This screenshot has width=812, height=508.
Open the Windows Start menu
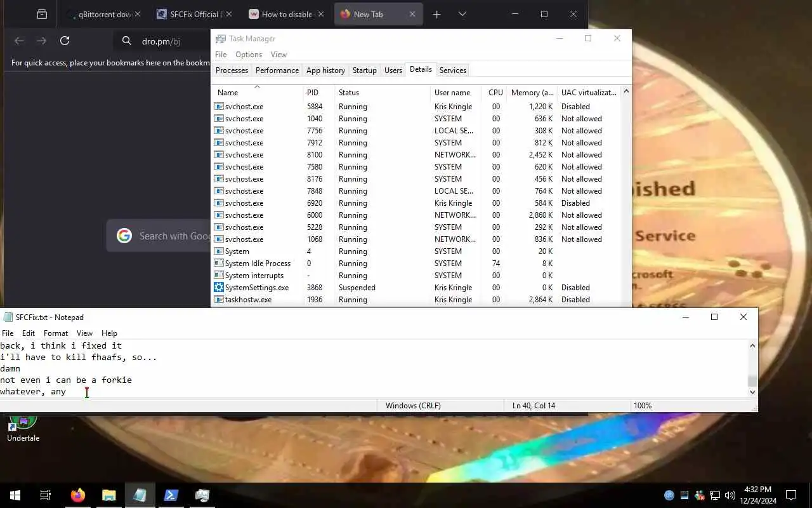point(15,495)
